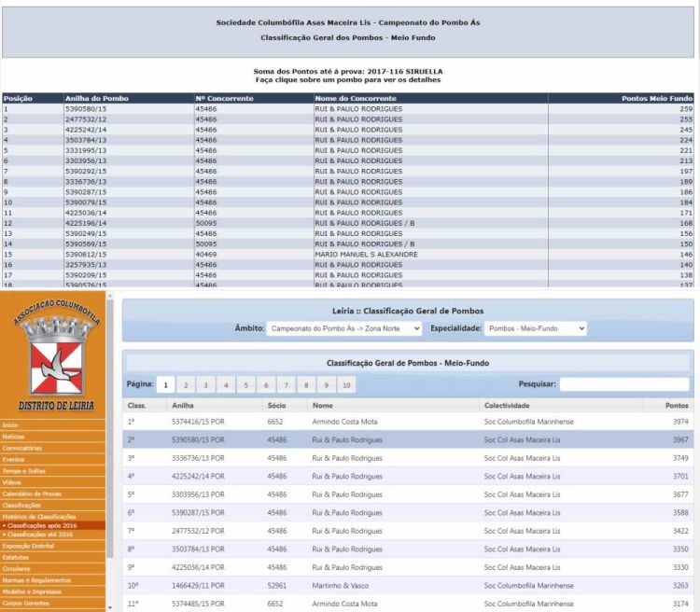
Task: Select the 1º row, anilha 5374416/15 POR
Action: 408,422
